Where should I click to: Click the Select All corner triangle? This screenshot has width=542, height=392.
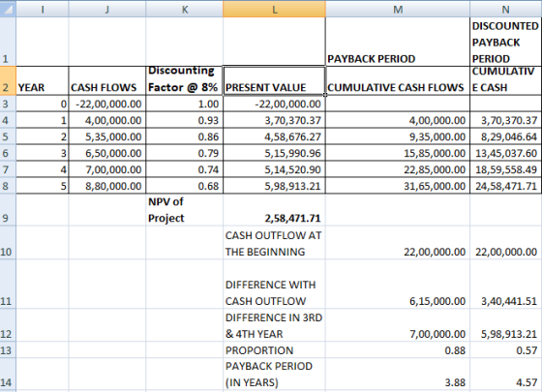(8, 9)
